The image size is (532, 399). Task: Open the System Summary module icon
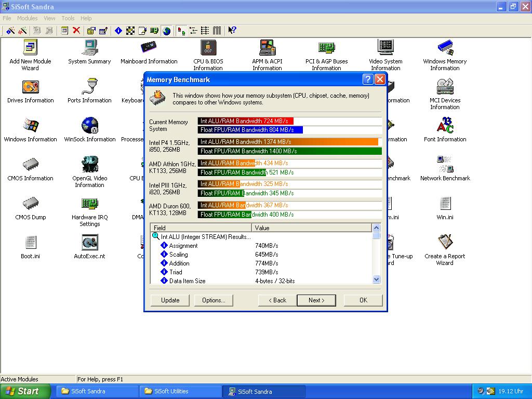click(x=89, y=48)
